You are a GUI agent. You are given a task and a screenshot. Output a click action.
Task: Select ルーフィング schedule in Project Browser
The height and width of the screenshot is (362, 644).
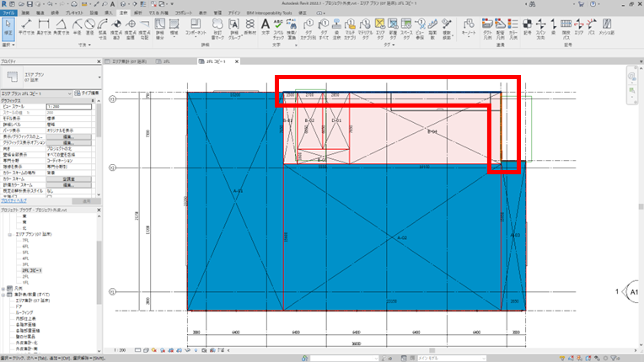coord(24,312)
